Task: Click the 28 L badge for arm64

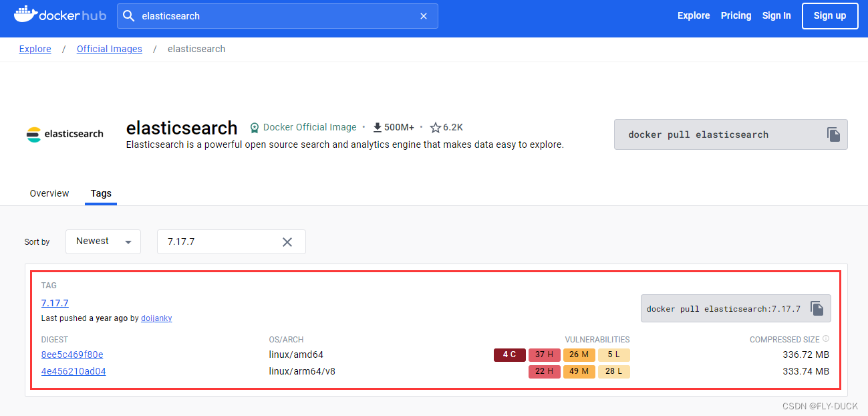Action: click(614, 371)
